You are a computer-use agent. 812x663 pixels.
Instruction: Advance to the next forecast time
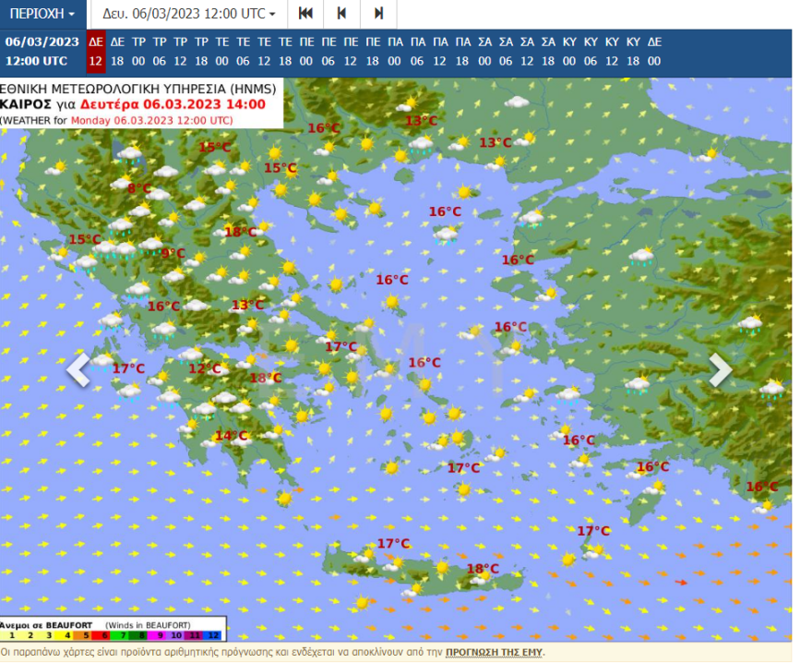378,14
